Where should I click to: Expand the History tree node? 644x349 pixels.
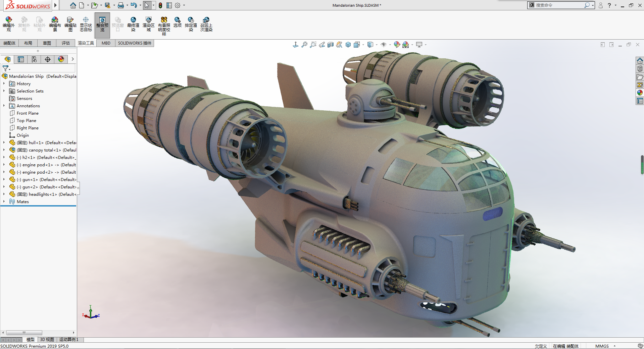tap(4, 83)
